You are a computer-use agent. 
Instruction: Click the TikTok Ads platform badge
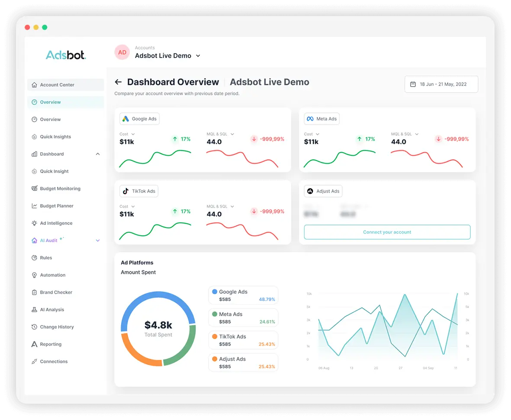tap(139, 191)
